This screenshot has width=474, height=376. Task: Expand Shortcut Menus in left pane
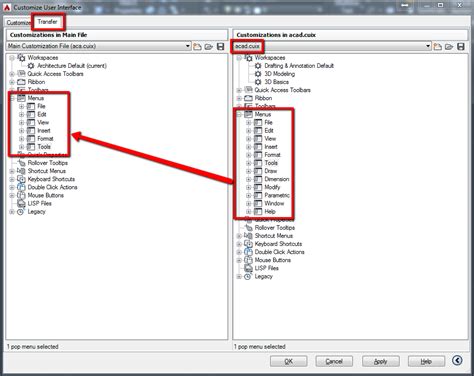coord(12,171)
